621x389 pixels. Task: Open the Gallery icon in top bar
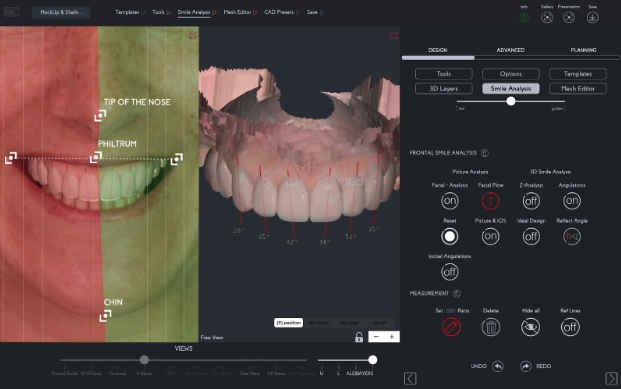[547, 17]
